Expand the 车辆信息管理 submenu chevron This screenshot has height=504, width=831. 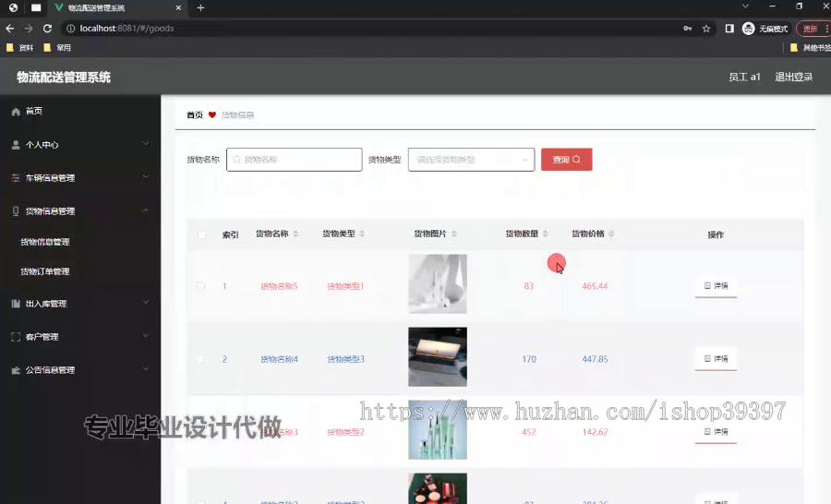pos(145,177)
